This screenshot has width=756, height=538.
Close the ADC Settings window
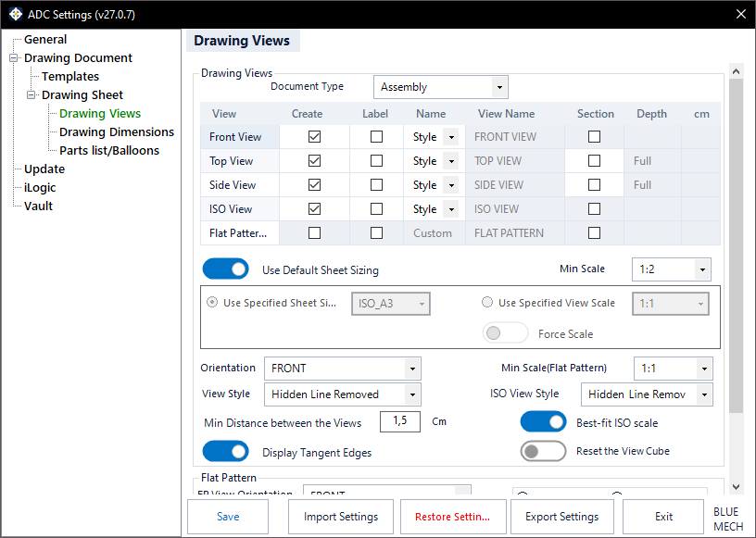[x=741, y=15]
